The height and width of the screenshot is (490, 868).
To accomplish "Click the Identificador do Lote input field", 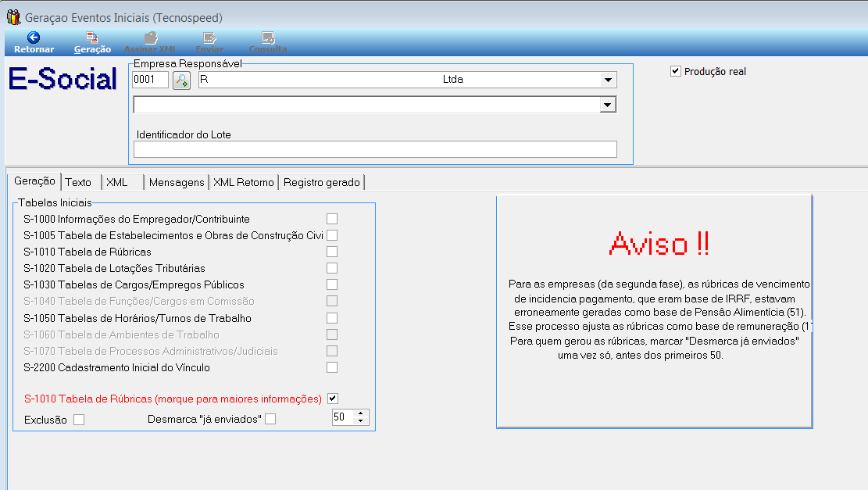I will click(375, 149).
